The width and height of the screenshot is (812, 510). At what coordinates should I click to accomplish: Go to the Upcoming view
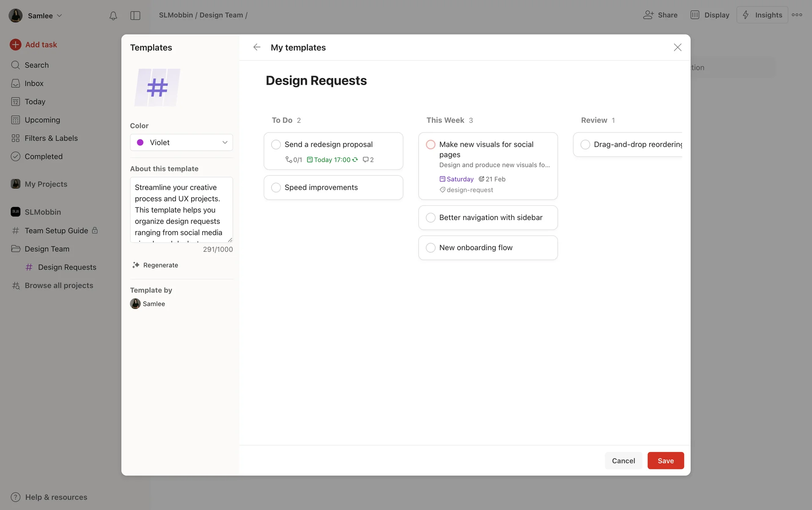[x=42, y=120]
